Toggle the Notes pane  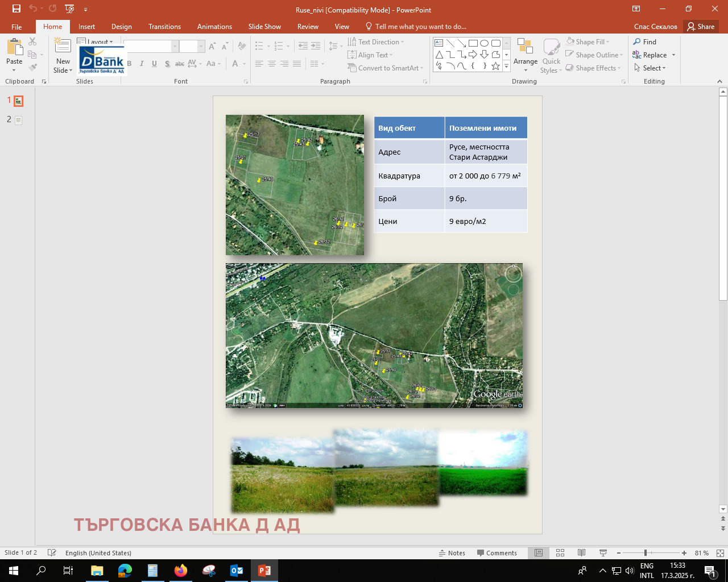point(452,552)
